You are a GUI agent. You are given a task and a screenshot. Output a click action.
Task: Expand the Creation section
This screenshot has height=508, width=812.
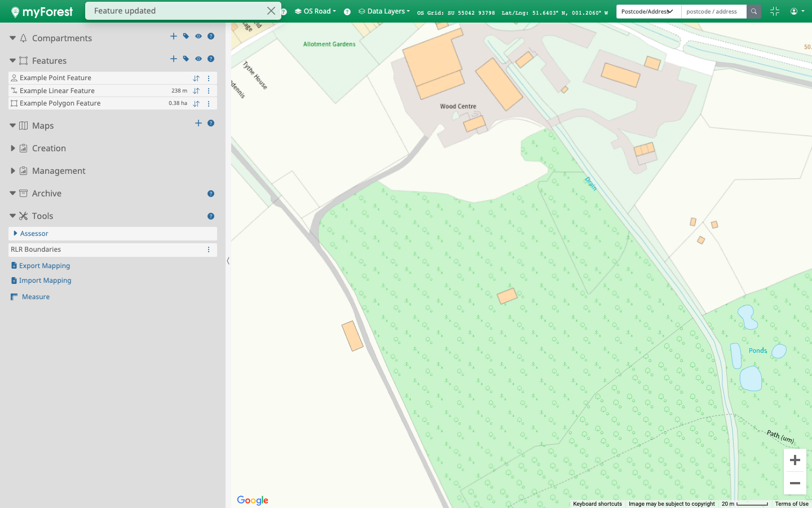(13, 148)
